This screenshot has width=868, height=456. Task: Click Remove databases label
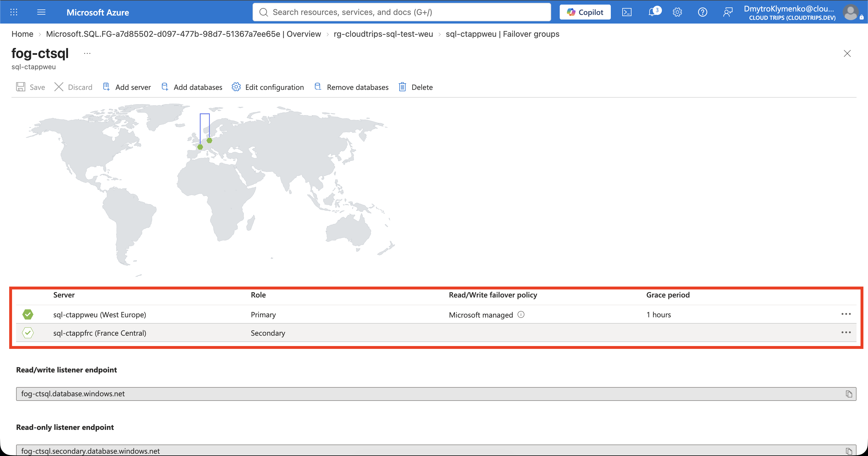click(358, 87)
